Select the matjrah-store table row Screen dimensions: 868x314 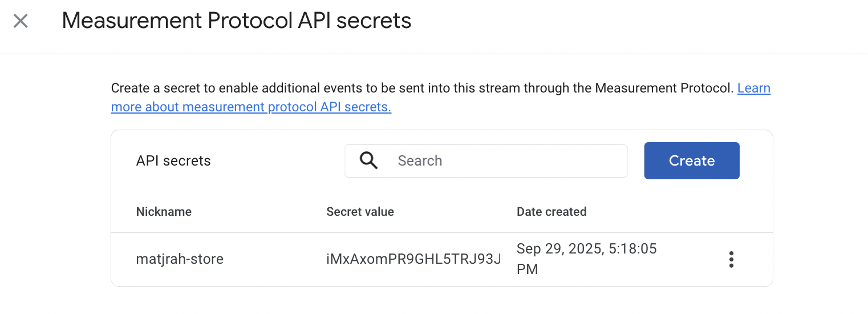[x=442, y=259]
